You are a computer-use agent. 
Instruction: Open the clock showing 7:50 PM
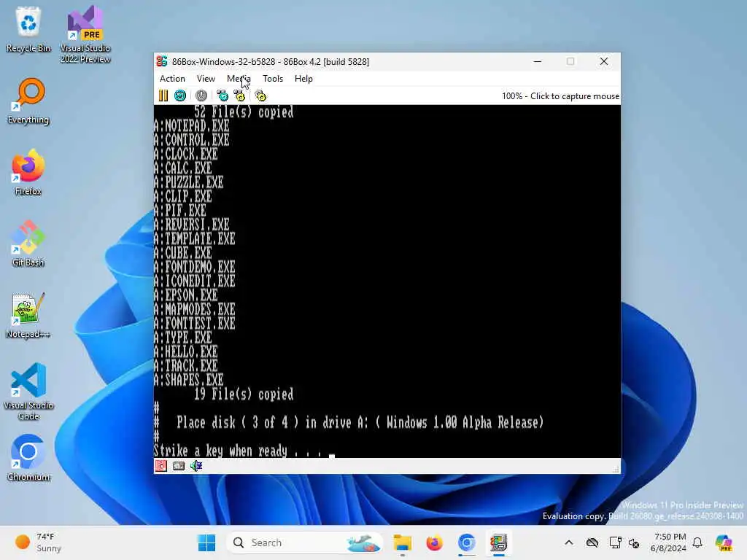tap(669, 542)
